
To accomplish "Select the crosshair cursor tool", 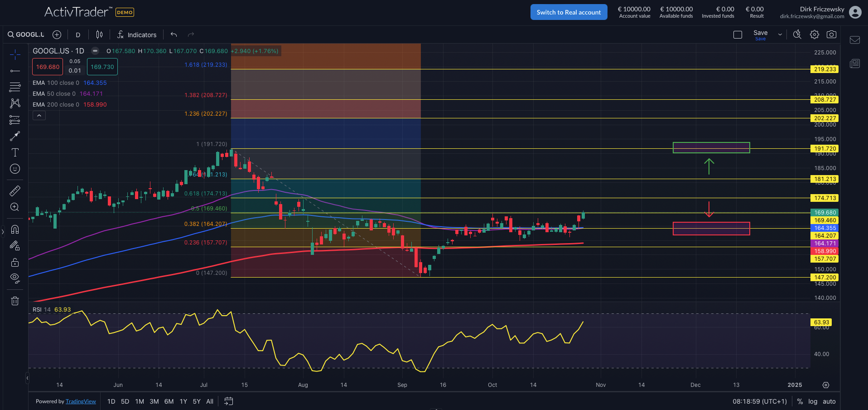I will (15, 55).
